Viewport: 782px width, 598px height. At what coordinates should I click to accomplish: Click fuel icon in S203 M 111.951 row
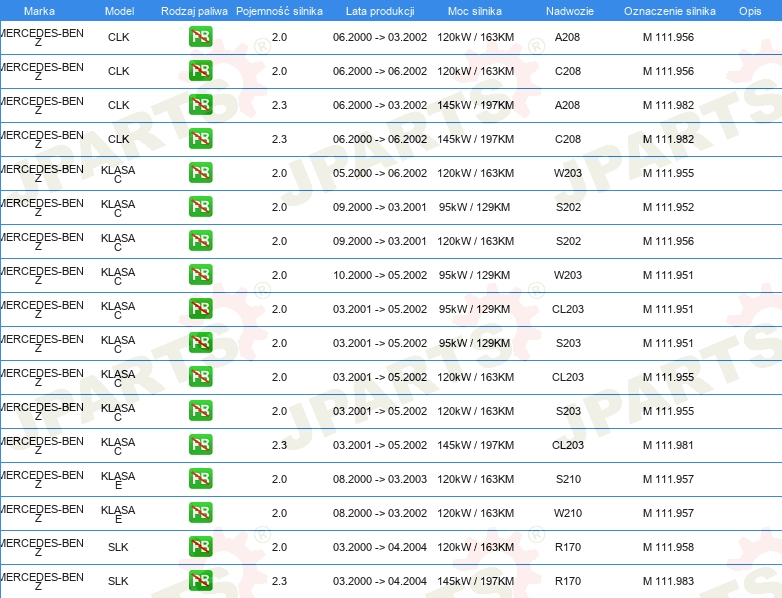coord(200,343)
